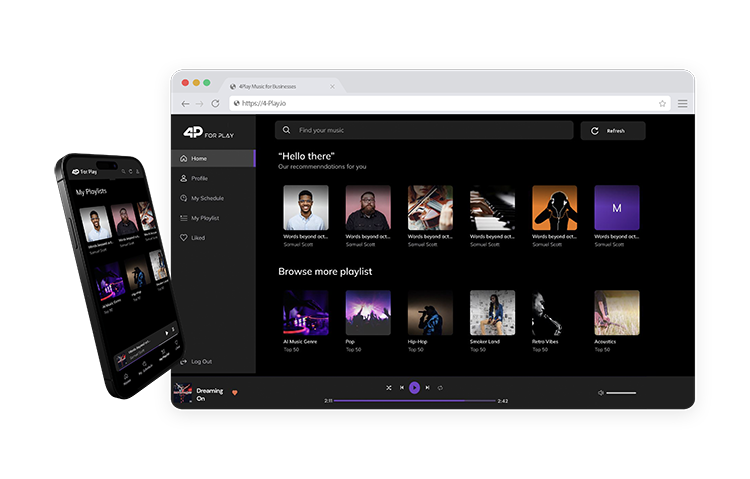Open the browser hamburger menu
The image size is (750, 479).
(683, 104)
